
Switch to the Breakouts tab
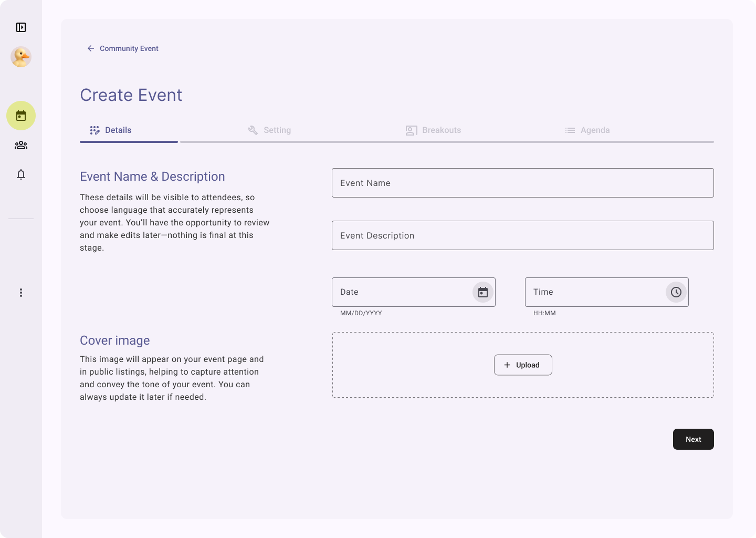(434, 130)
